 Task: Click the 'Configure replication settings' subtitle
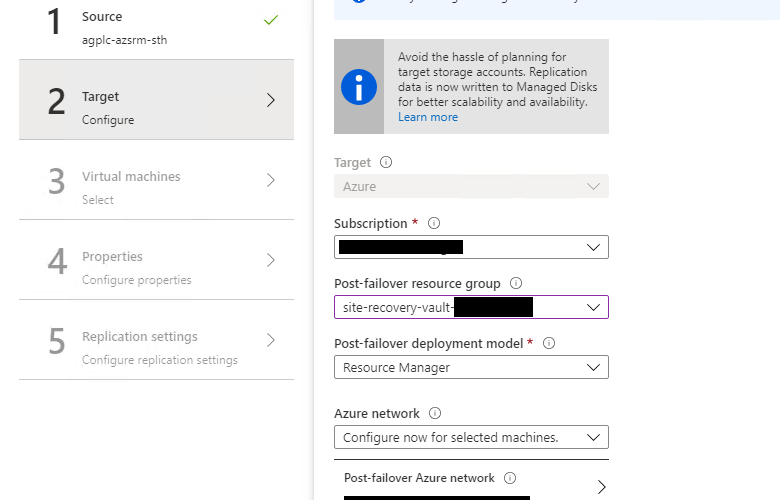160,360
